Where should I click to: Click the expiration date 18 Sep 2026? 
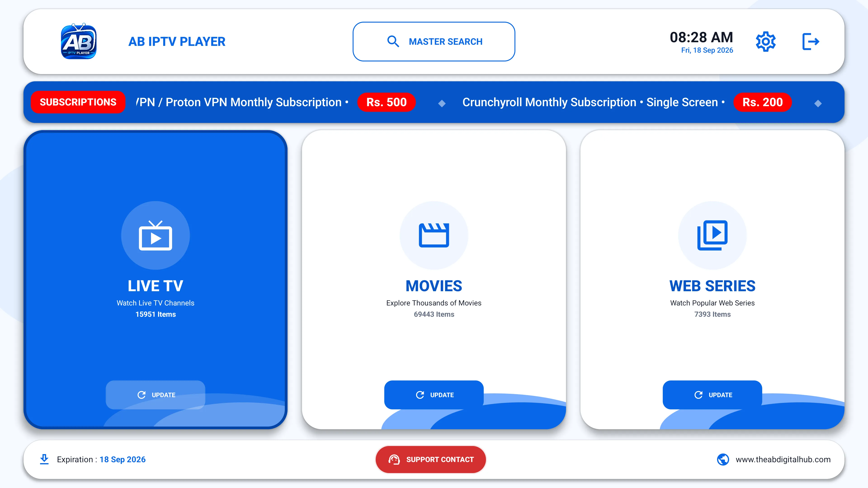point(122,459)
